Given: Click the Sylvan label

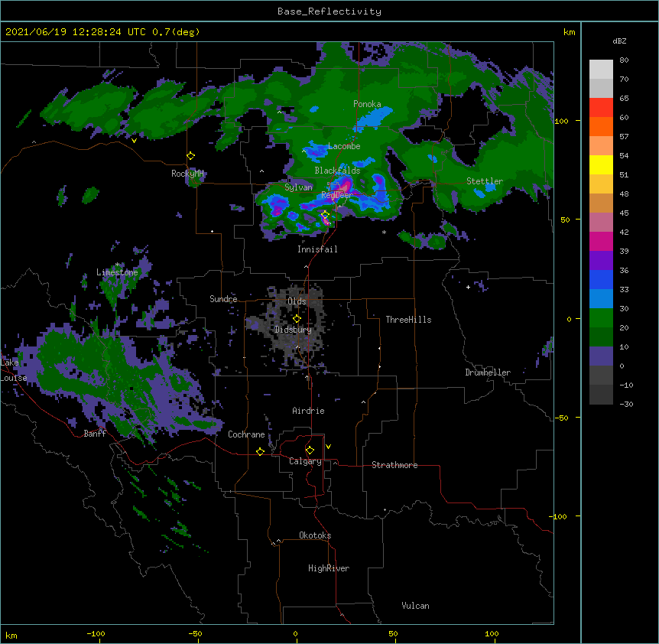Looking at the screenshot, I should (298, 187).
